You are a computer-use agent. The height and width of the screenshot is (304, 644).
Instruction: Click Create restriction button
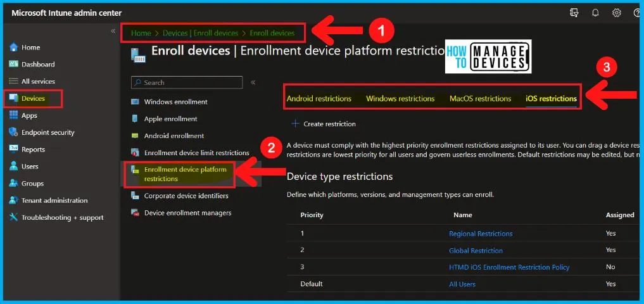[323, 123]
